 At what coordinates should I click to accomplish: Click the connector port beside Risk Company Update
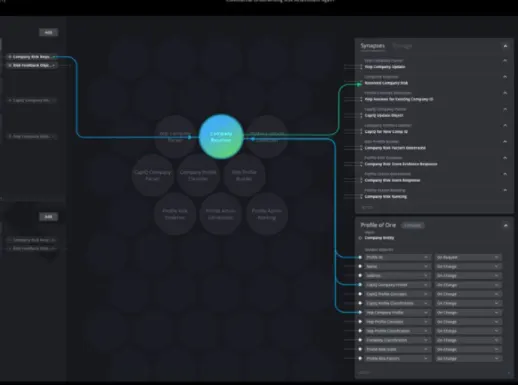(x=361, y=67)
